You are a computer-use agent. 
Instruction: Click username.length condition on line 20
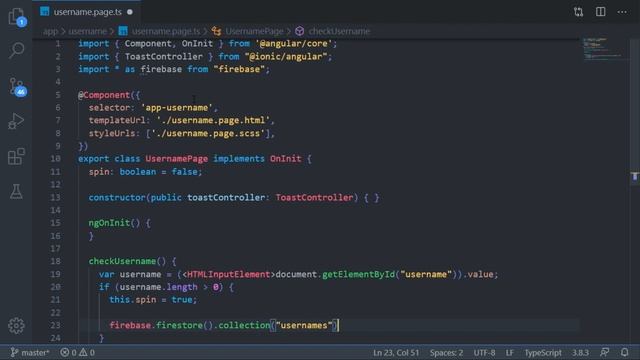pos(158,287)
